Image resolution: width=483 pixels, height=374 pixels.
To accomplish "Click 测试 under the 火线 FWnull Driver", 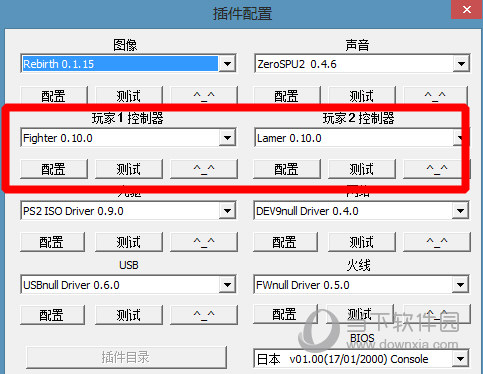I will click(360, 314).
